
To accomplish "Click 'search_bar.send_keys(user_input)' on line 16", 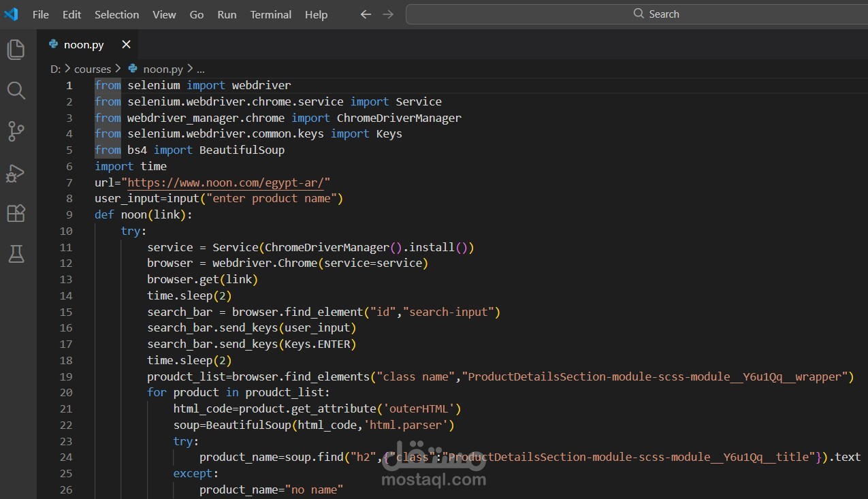I will coord(252,327).
